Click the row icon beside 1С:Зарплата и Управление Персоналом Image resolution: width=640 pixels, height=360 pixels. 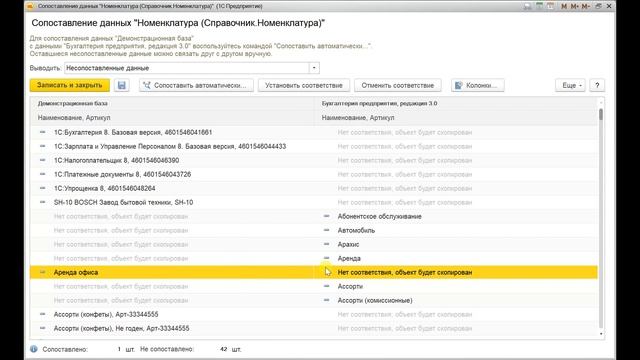42,146
